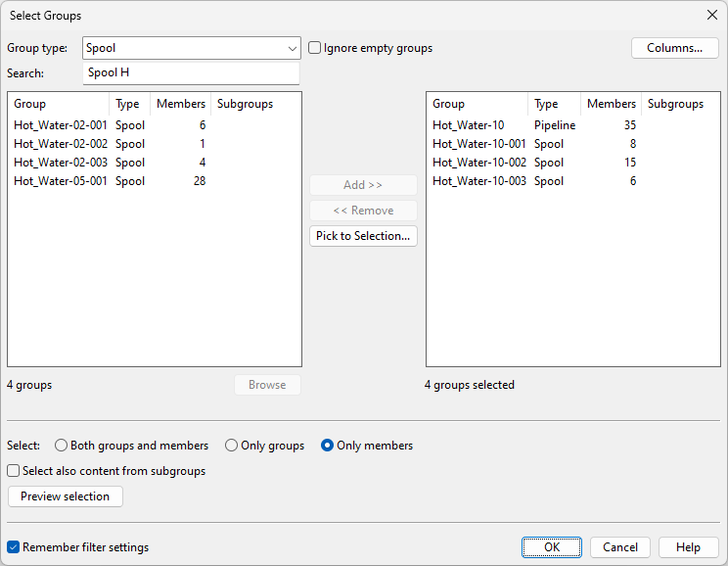Sort left list by Members column header
Screen dimensions: 728x566
pos(180,104)
